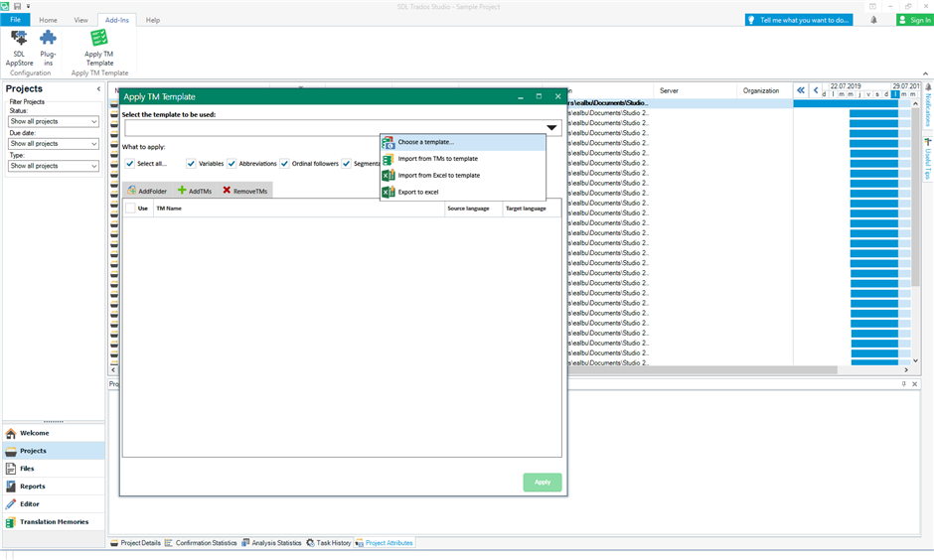Choose a template from the dropdown menu

[463, 142]
